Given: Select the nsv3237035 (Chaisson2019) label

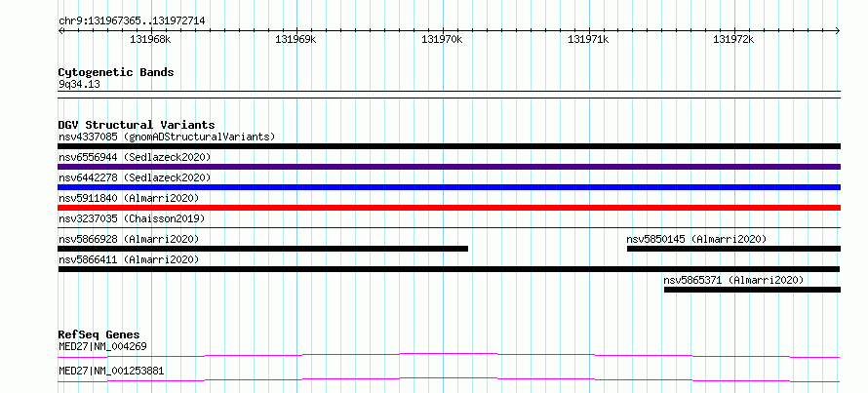Looking at the screenshot, I should 132,218.
